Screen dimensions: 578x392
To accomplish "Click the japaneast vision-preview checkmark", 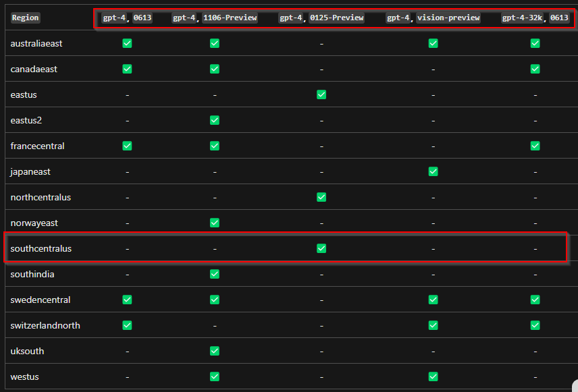I will [x=433, y=171].
